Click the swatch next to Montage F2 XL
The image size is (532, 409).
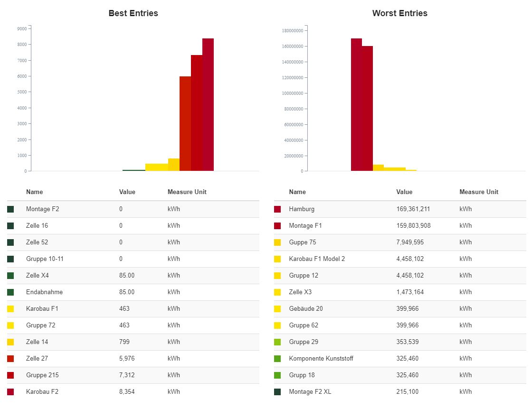click(x=277, y=392)
